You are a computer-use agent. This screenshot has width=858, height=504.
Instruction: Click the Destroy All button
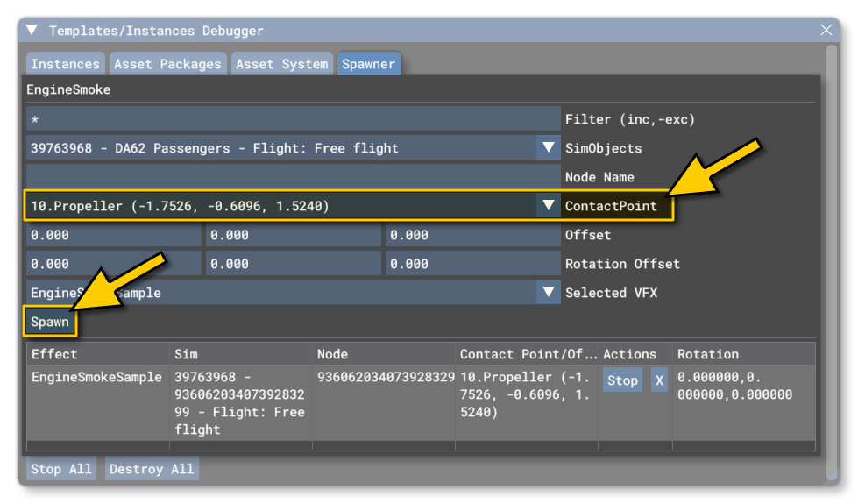coord(152,469)
